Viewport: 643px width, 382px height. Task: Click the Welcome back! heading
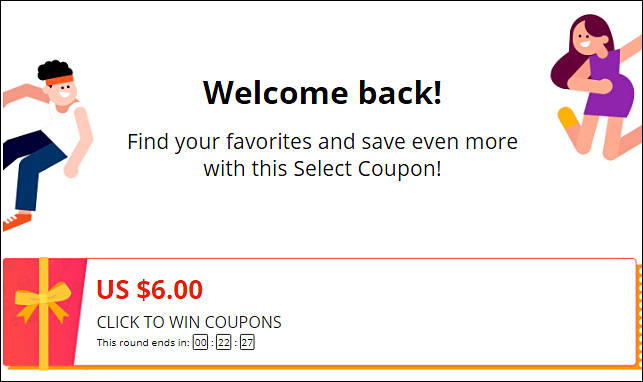pos(322,93)
